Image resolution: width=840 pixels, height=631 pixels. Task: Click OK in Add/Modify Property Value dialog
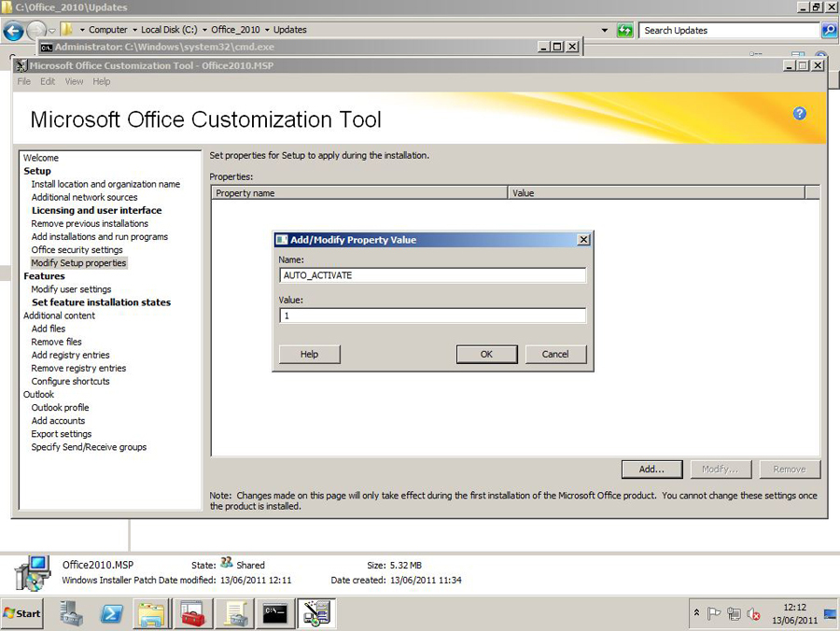[486, 354]
